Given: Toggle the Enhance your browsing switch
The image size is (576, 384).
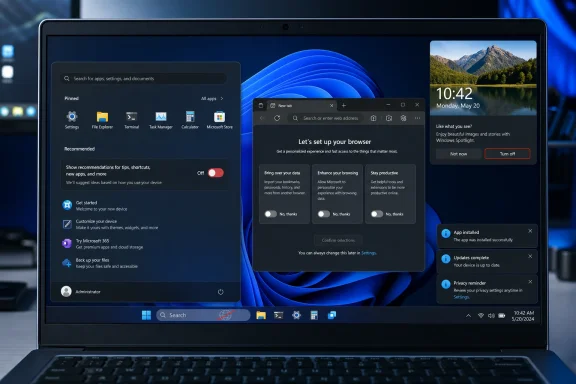Looking at the screenshot, I should (x=324, y=214).
